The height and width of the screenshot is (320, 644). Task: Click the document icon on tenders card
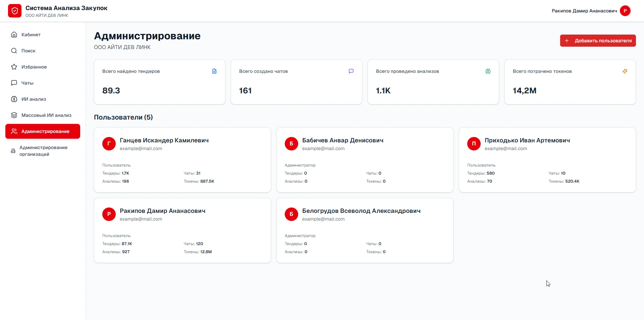click(214, 71)
